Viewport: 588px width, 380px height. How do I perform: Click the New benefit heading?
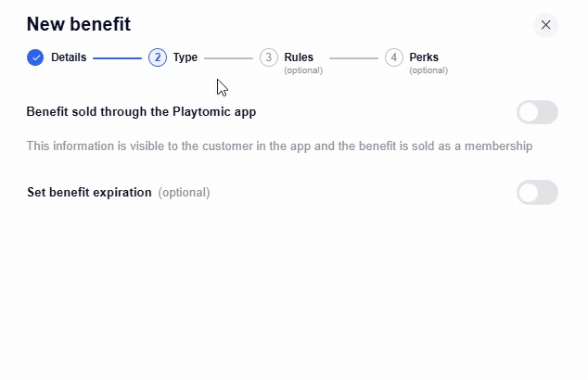coord(79,24)
